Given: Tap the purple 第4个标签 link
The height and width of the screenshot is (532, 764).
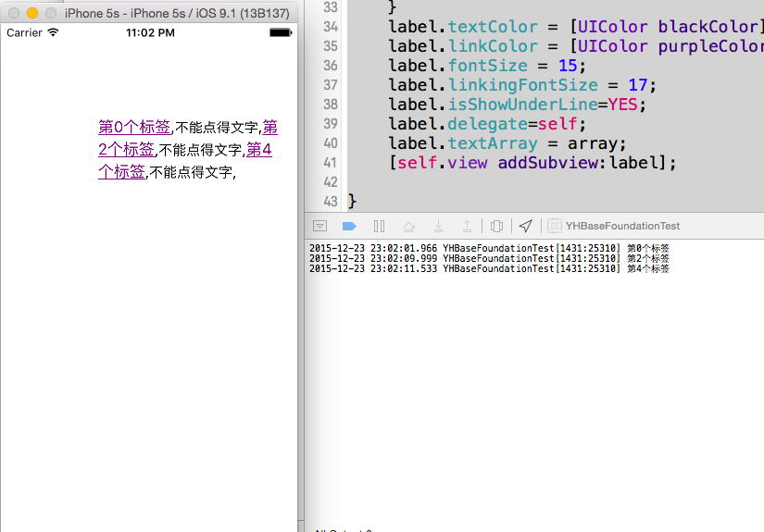Looking at the screenshot, I should [258, 150].
